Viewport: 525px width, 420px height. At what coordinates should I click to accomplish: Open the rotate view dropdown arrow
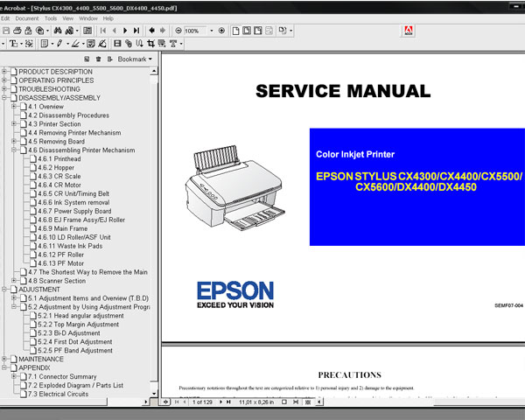click(x=291, y=31)
